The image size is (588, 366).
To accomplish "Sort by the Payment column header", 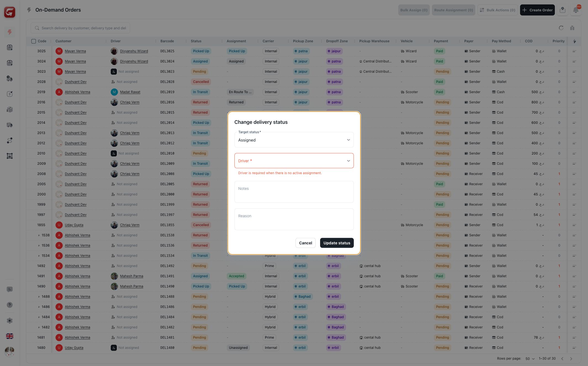I will [441, 41].
